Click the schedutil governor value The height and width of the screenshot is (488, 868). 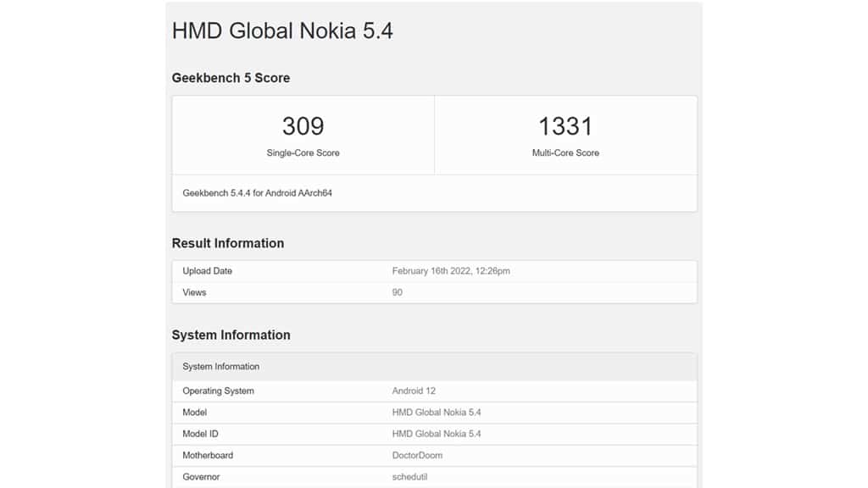412,477
